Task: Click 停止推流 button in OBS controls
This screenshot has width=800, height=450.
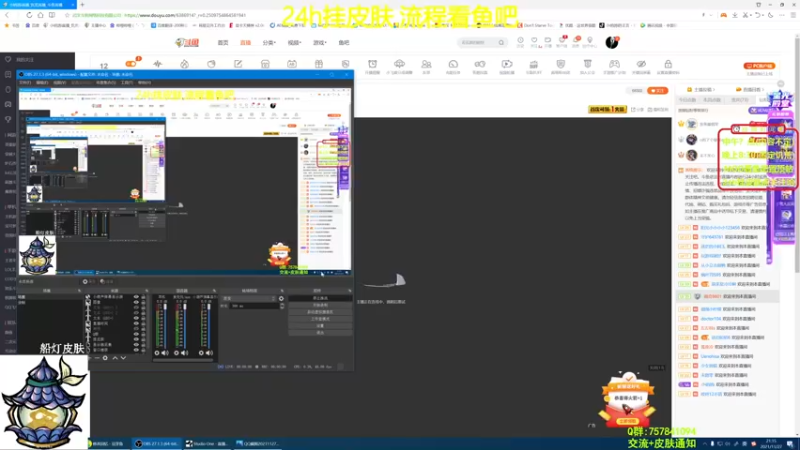Action: click(320, 298)
